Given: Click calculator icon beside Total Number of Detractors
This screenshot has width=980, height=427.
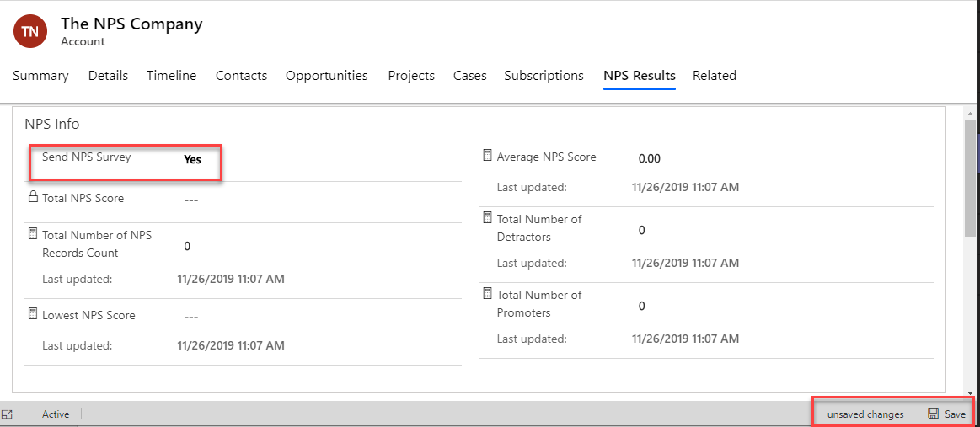Looking at the screenshot, I should (488, 218).
